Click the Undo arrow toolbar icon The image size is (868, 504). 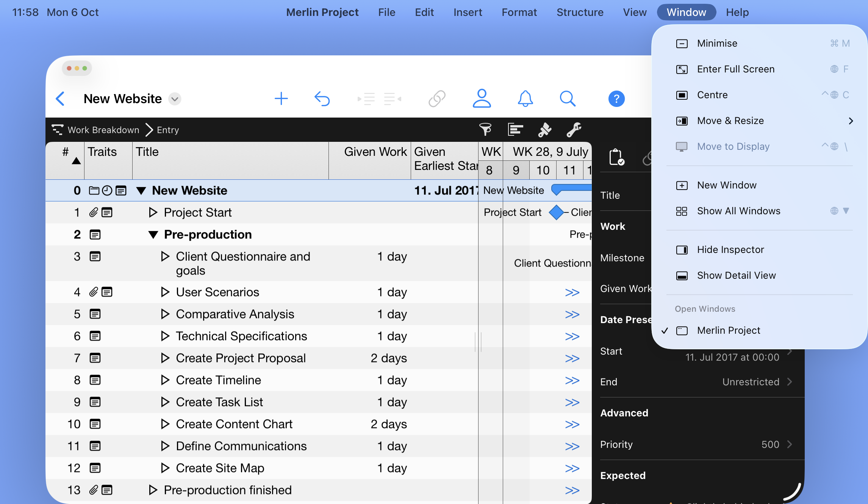coord(322,99)
